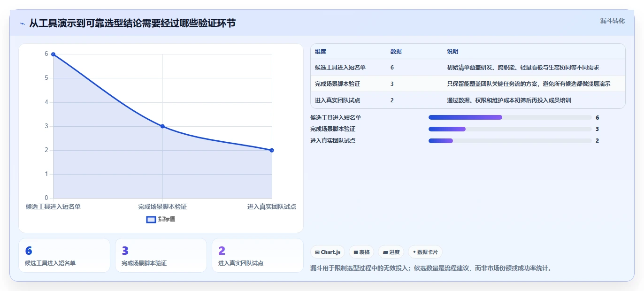Viewport: 644px width, 291px height.
Task: Click the x-axis label 候选工具进入短名单
Action: 53,207
